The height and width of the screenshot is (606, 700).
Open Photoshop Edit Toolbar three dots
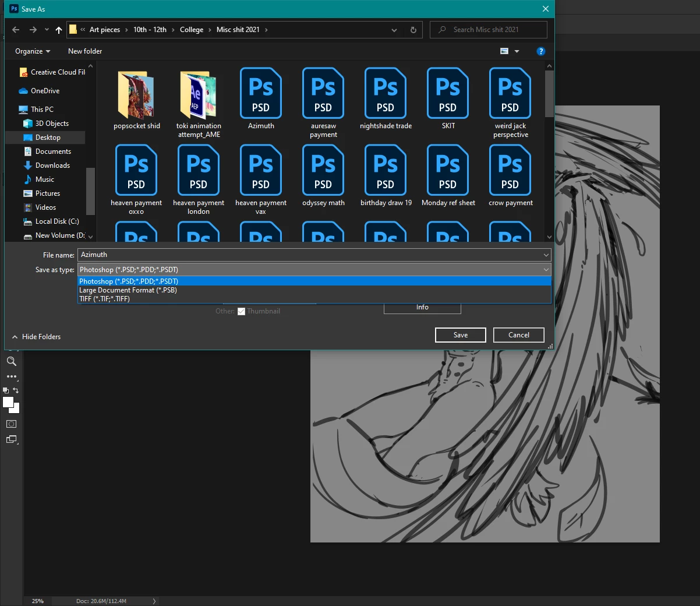pos(11,376)
